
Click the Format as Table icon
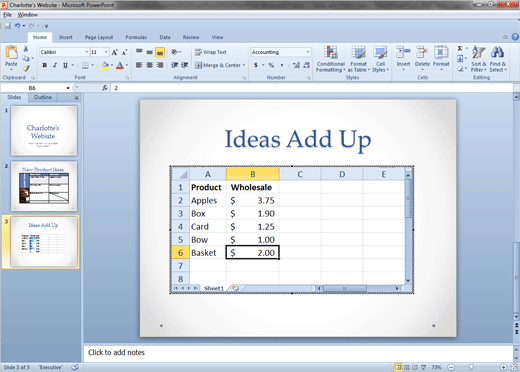(x=359, y=59)
